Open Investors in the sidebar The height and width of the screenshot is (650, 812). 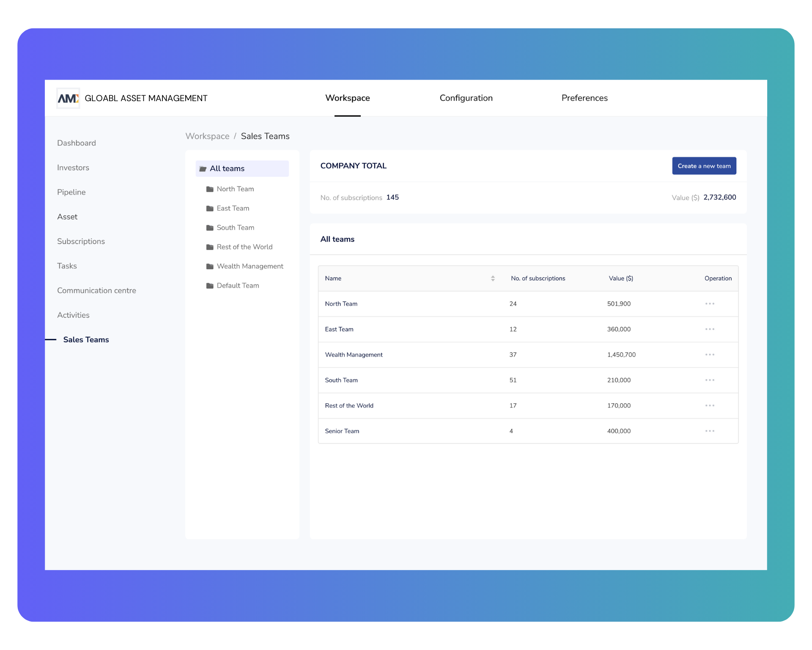click(73, 168)
